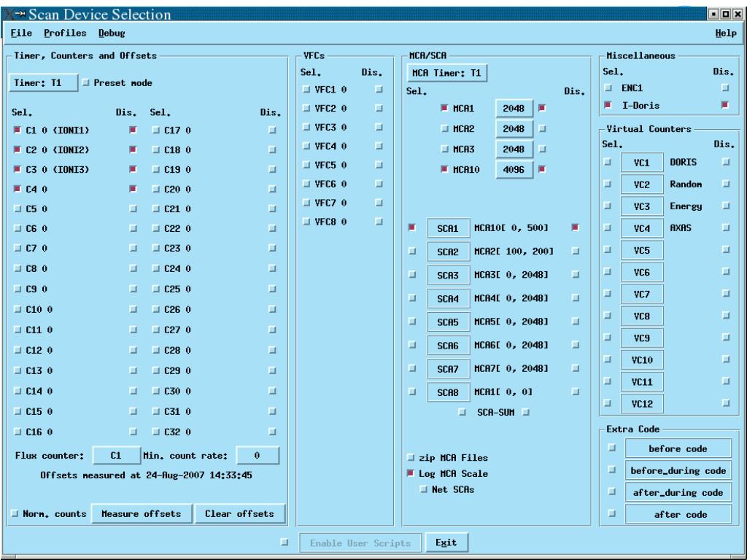Enable the before code checkbox
747x560 pixels.
coord(612,448)
